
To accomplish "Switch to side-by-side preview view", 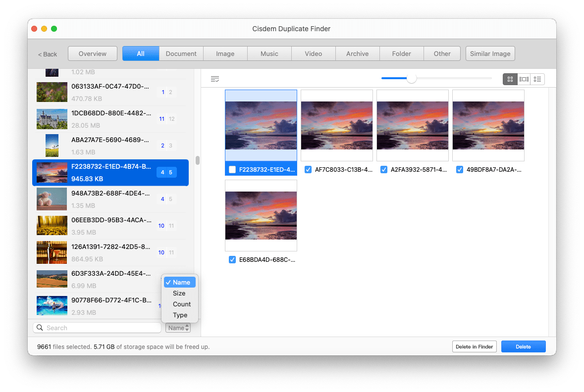I will (524, 79).
